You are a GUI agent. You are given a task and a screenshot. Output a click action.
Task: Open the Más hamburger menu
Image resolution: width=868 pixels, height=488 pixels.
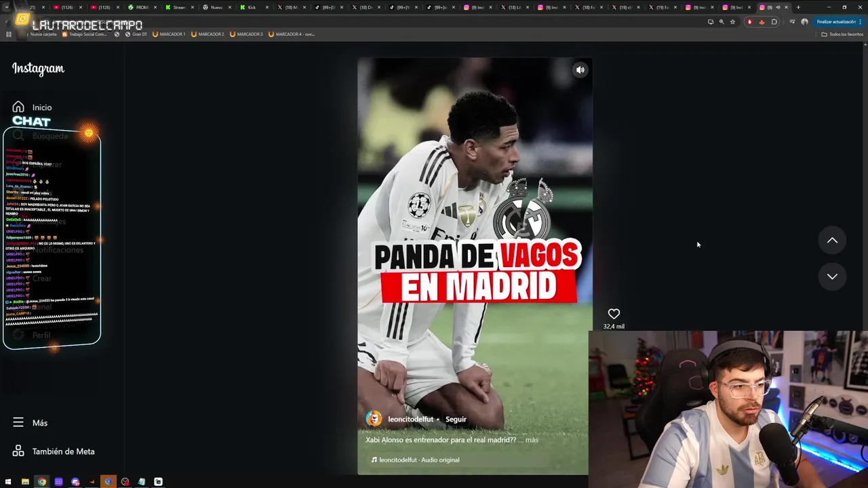[18, 422]
